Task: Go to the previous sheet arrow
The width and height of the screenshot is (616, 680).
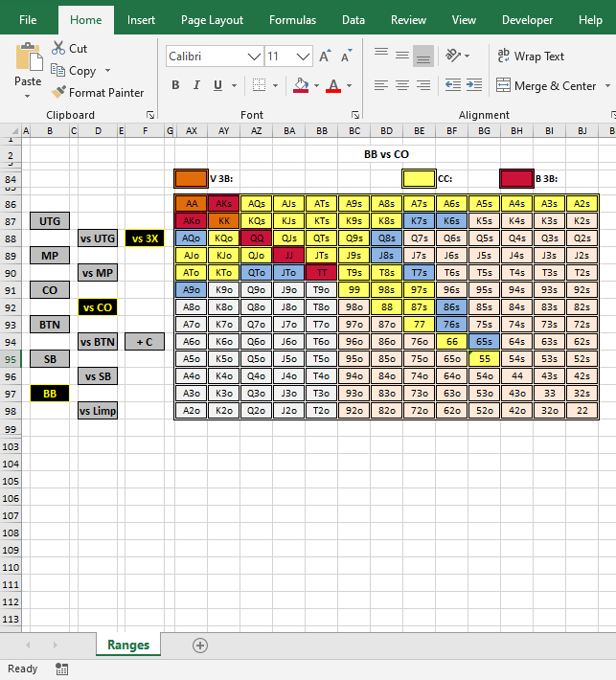Action: (x=28, y=646)
